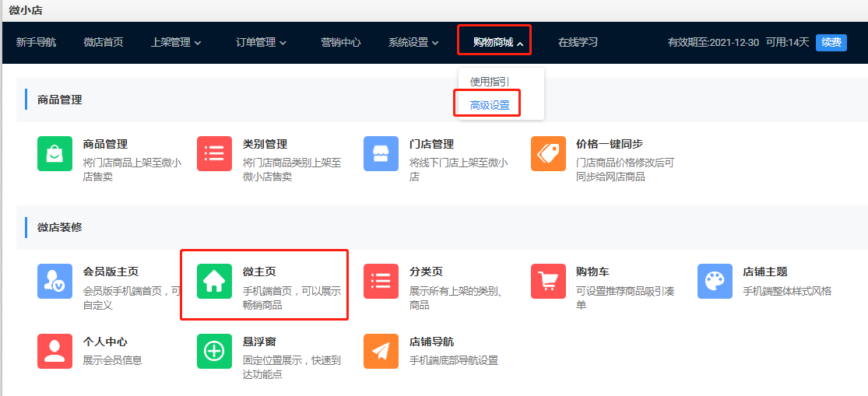868x396 pixels.
Task: Go to 微店首页 in the top navigation
Action: click(x=104, y=42)
